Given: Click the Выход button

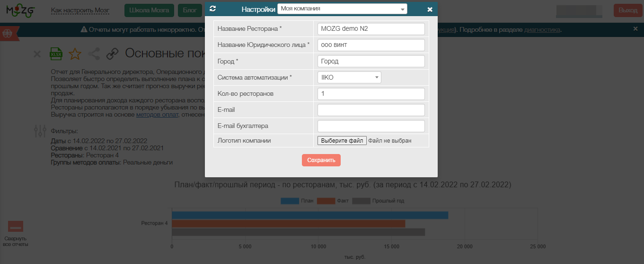Looking at the screenshot, I should pyautogui.click(x=628, y=10).
